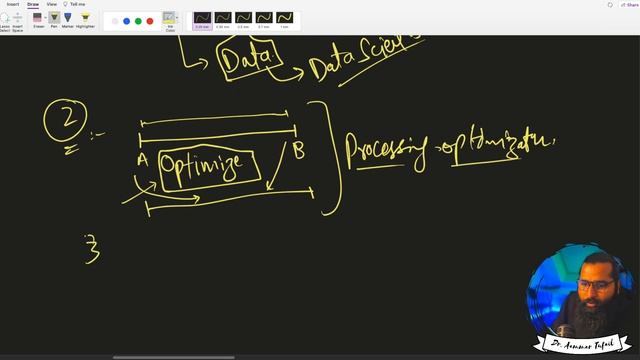Pick the green ink color

(x=138, y=21)
